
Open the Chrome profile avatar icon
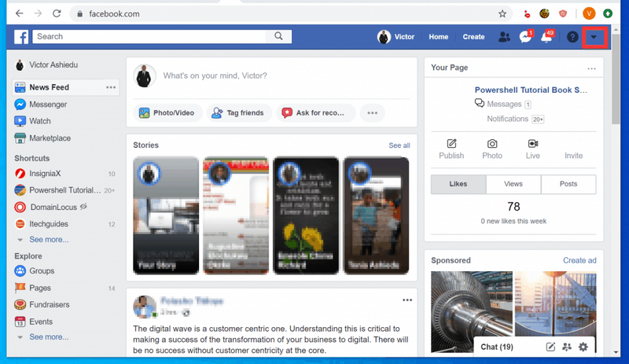point(589,13)
